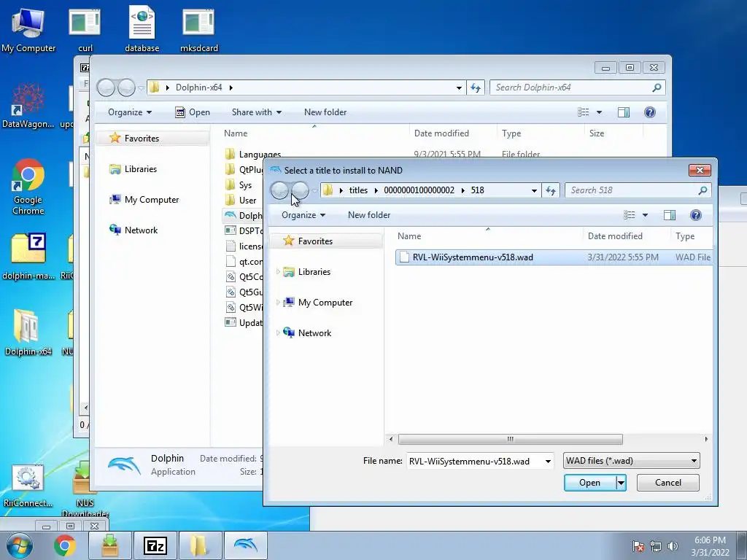
Task: Refresh Dolphin-x64 window address bar
Action: [476, 87]
